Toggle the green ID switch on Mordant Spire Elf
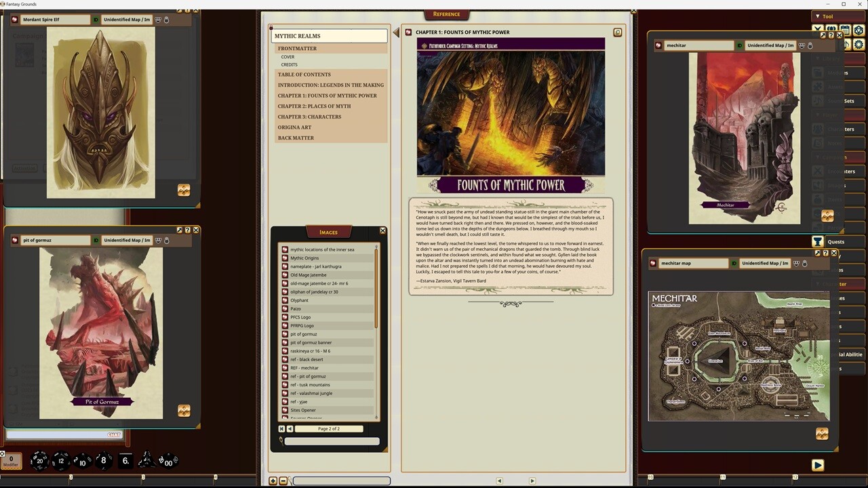This screenshot has height=488, width=868. [96, 19]
